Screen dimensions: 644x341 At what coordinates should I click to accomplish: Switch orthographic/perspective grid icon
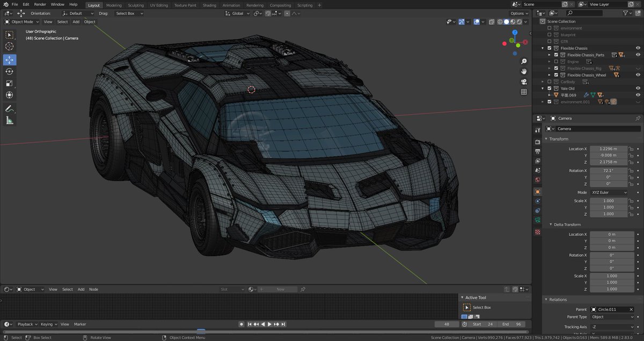[523, 92]
